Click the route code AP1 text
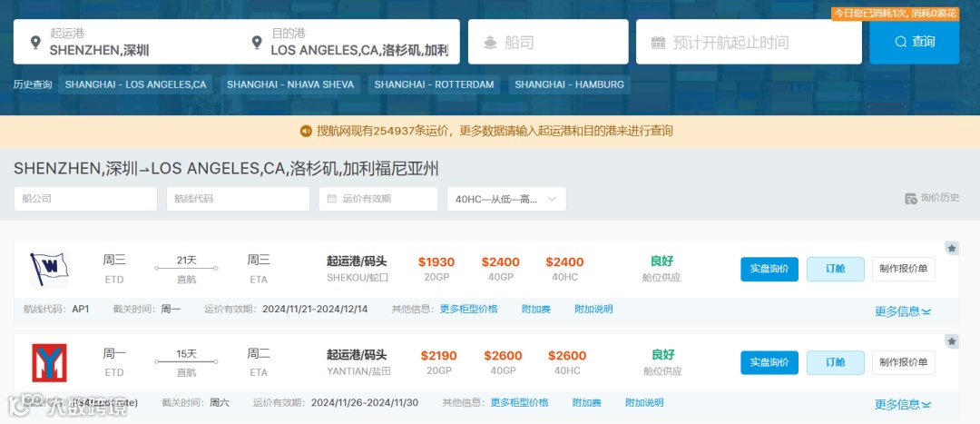The image size is (980, 424). [81, 309]
